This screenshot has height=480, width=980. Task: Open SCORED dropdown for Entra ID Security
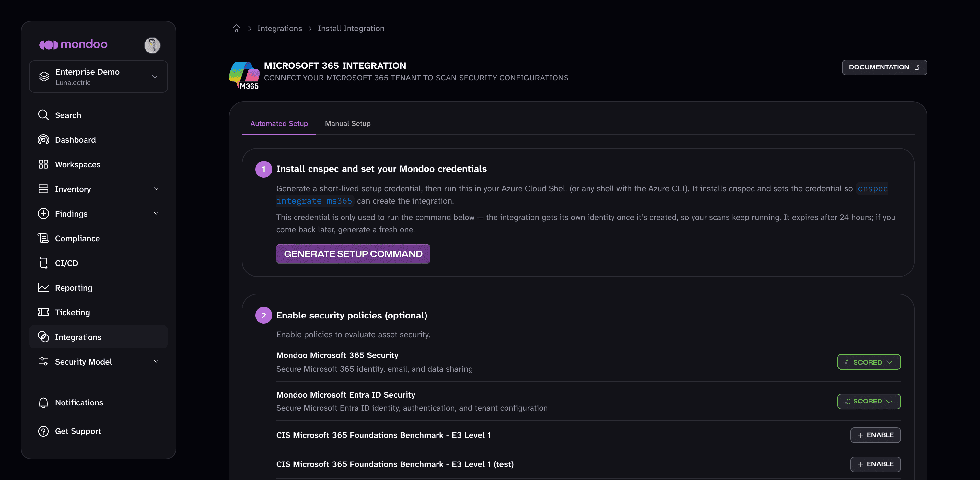869,402
